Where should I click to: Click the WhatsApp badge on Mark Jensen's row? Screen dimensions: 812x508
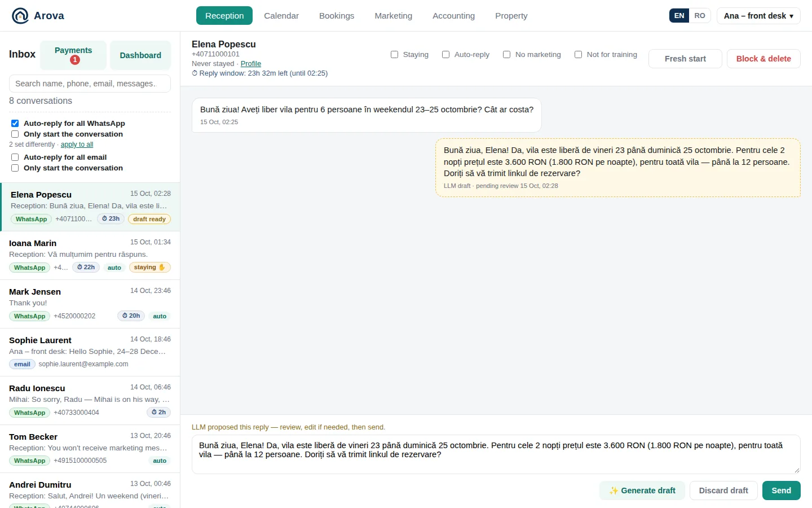(29, 316)
